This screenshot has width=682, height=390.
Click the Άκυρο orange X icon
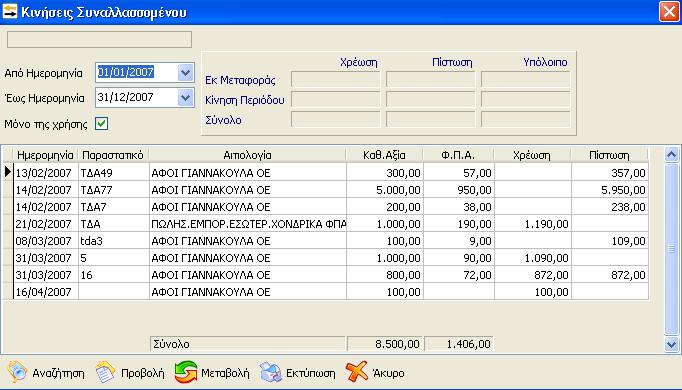tap(357, 372)
